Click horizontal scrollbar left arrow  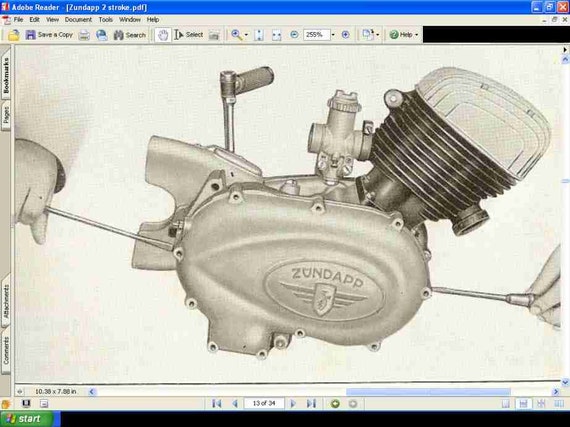tap(92, 391)
